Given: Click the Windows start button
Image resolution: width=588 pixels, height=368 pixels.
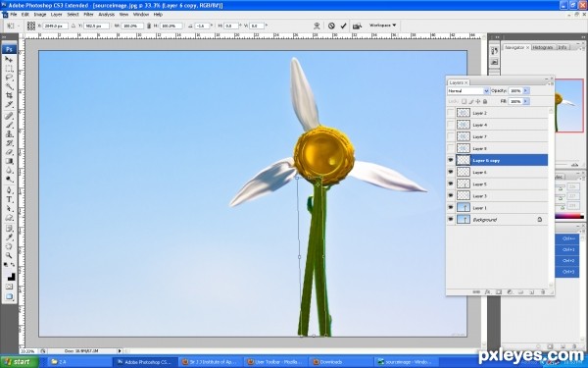Looking at the screenshot, I should tap(20, 362).
